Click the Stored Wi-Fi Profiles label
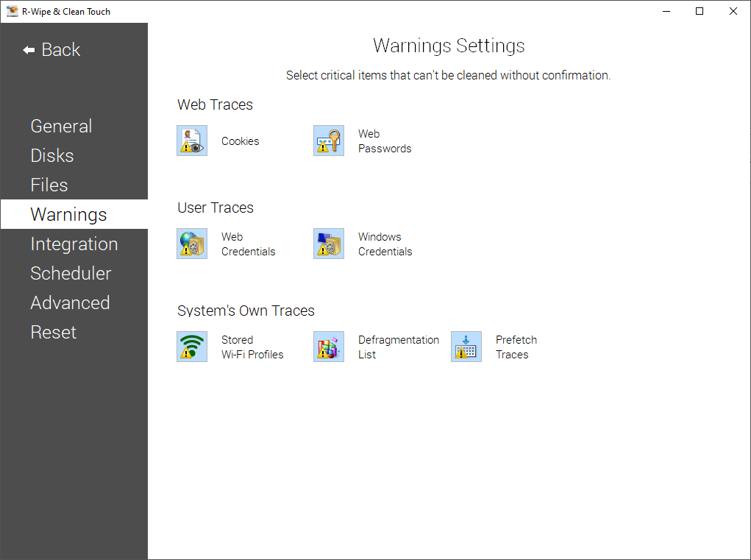Image resolution: width=751 pixels, height=560 pixels. click(x=252, y=347)
